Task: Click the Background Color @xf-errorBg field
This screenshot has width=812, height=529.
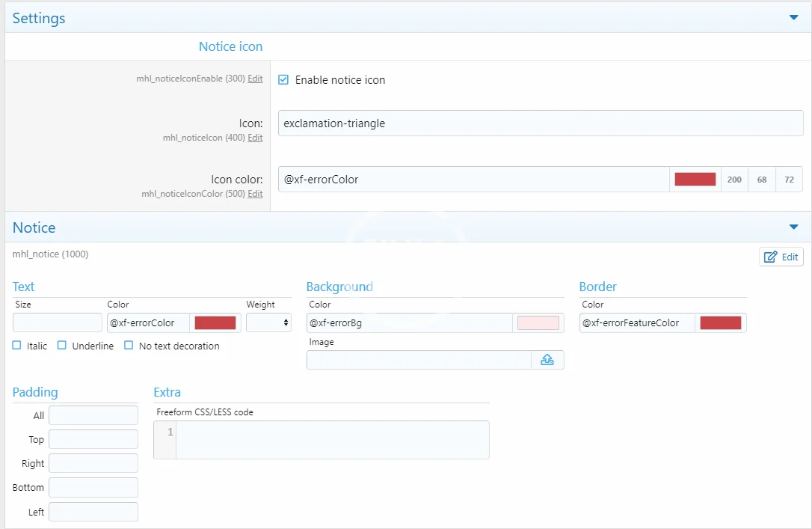Action: 409,322
